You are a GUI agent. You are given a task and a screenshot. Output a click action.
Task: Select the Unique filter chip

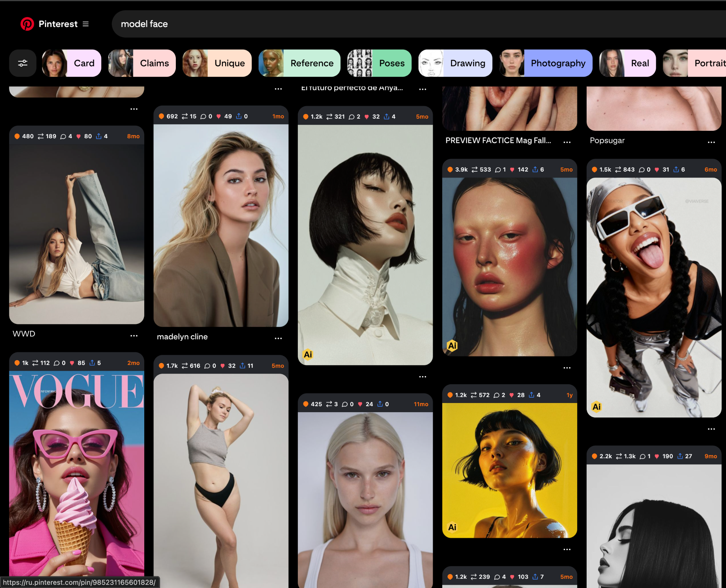[217, 63]
